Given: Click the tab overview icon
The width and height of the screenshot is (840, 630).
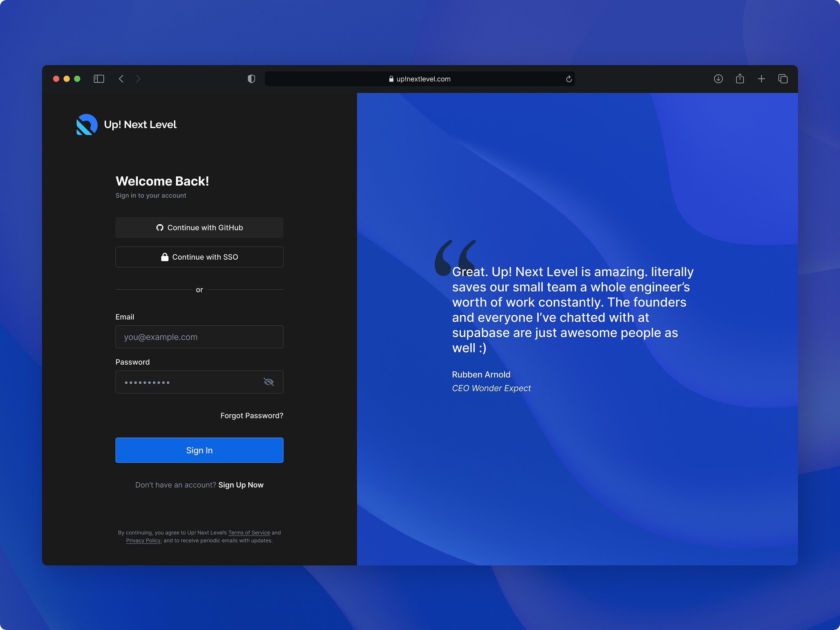Looking at the screenshot, I should coord(783,79).
